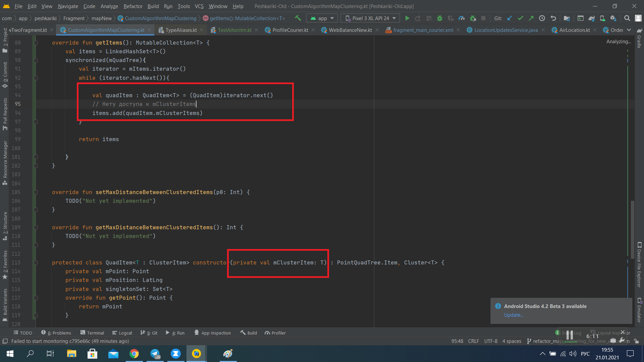
Task: Collapse QuadItem class fold at line 113
Action: tap(36, 263)
